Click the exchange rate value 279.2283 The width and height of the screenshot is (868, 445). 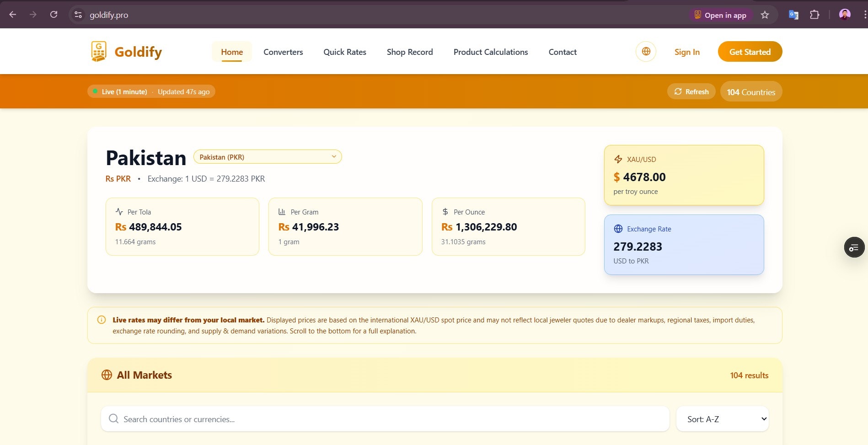[638, 247]
